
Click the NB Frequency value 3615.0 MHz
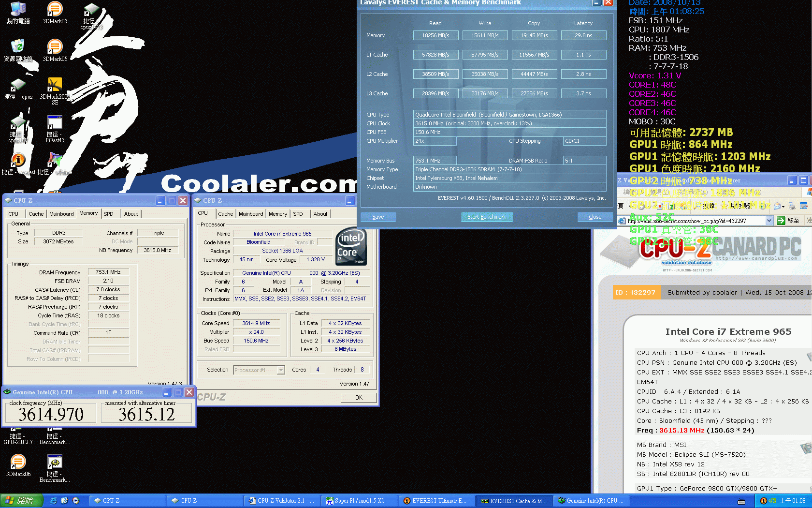pos(158,250)
